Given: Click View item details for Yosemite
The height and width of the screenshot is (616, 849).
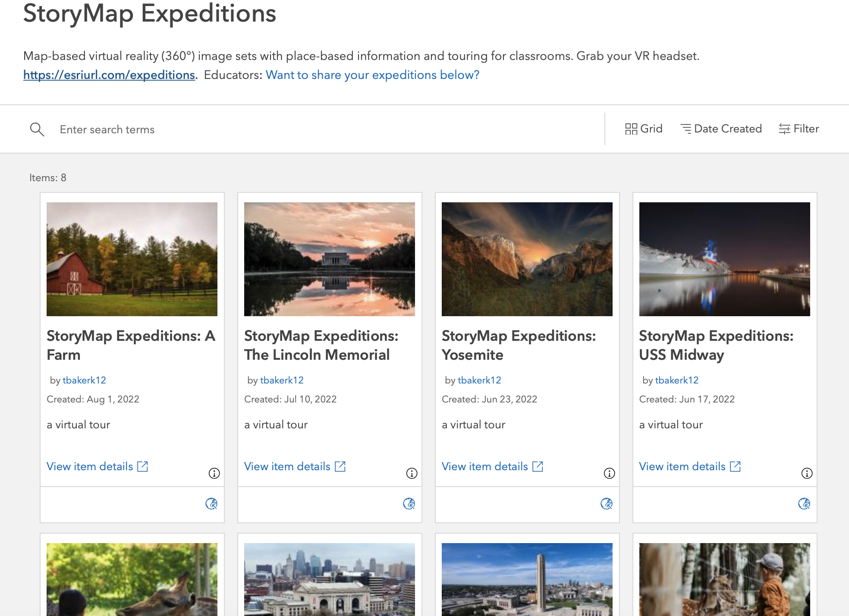Looking at the screenshot, I should pos(484,466).
